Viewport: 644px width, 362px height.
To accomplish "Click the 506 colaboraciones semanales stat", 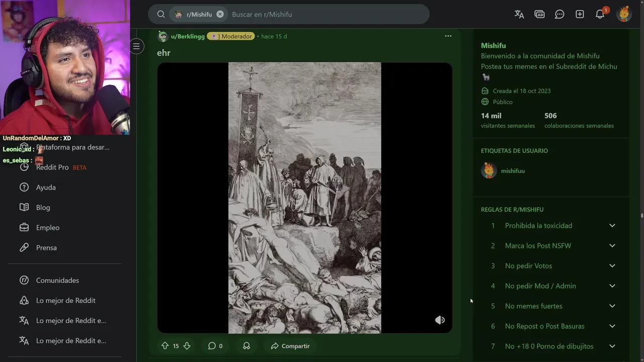I will pos(579,120).
